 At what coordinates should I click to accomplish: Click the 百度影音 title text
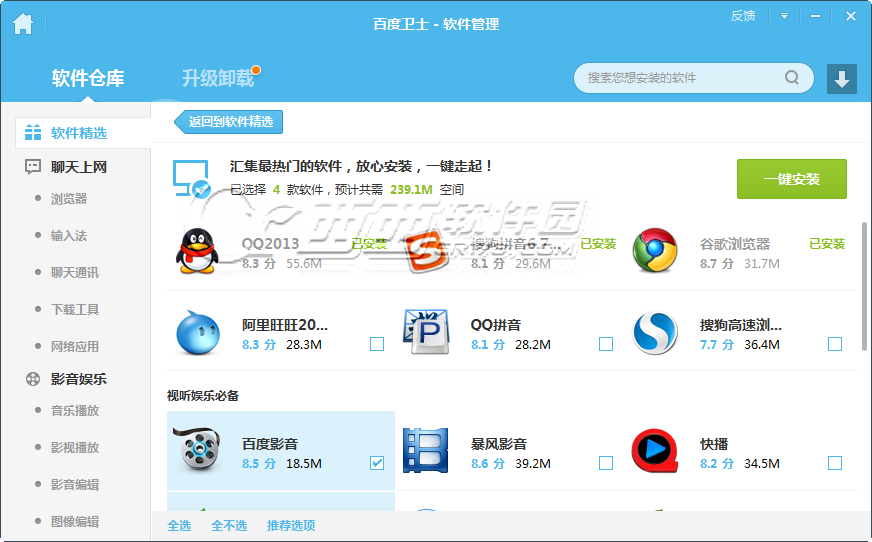coord(270,444)
